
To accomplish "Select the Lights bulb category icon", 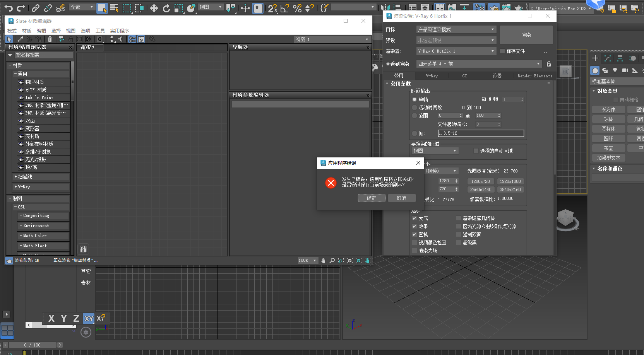I will pyautogui.click(x=615, y=70).
